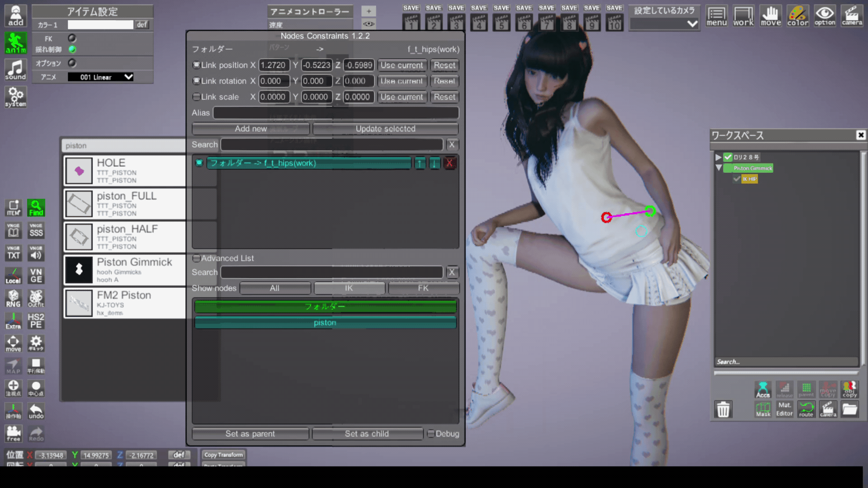The height and width of the screenshot is (488, 868).
Task: Click SAVE slot 5 clapperboard
Action: pos(501,22)
